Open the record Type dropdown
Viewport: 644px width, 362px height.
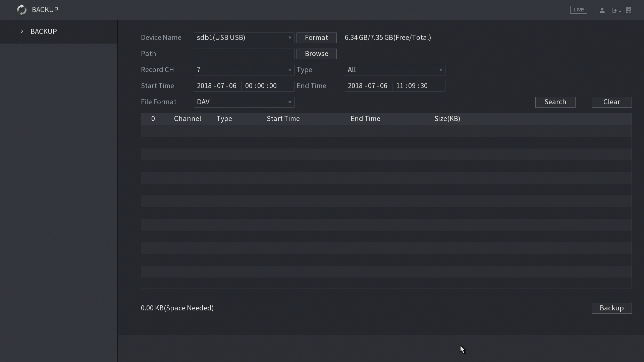[x=395, y=70]
